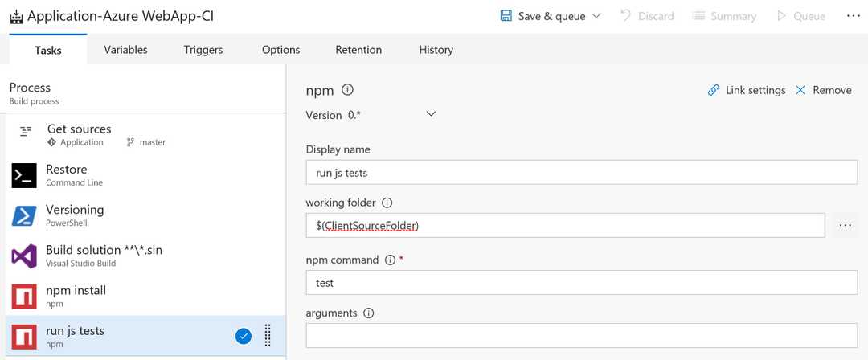Open the top-right more options ellipsis

(853, 16)
